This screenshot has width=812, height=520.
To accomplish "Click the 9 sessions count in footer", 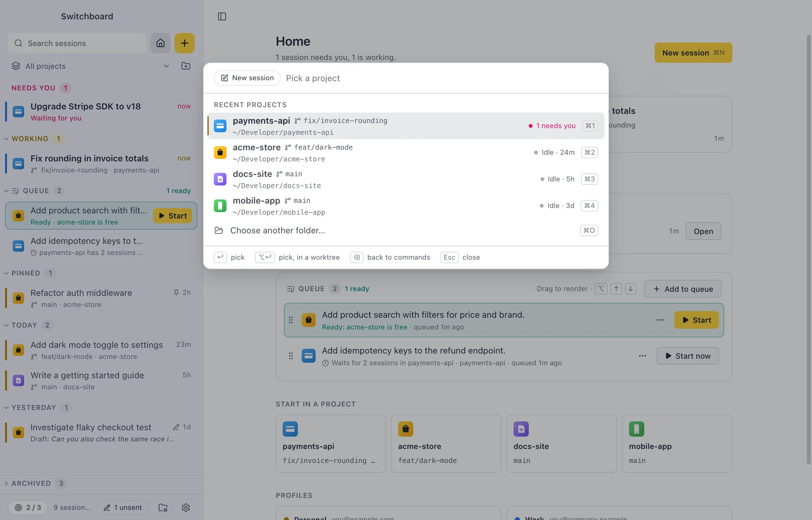I will 72,508.
